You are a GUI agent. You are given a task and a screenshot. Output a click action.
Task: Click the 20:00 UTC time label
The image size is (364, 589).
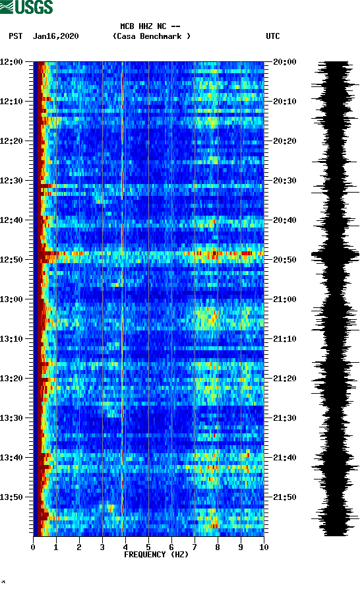(285, 61)
